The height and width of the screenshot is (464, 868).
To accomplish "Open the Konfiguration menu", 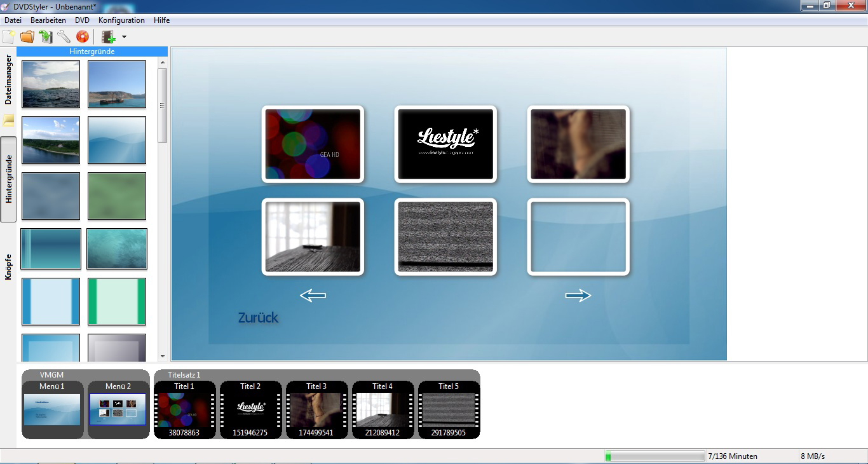I will tap(121, 20).
